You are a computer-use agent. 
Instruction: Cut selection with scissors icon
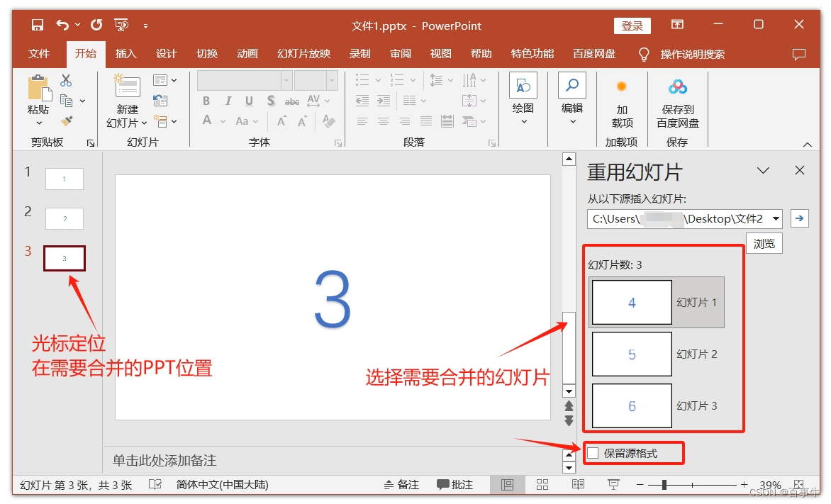(66, 80)
